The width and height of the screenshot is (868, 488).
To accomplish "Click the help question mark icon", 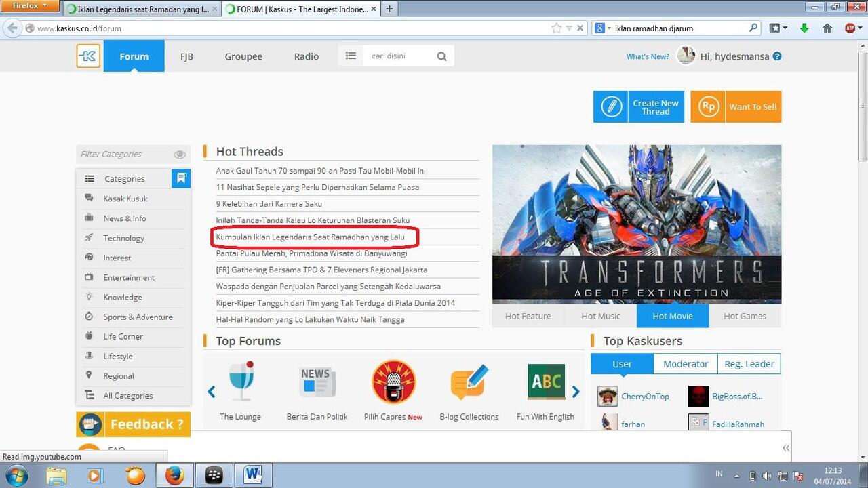I will click(777, 56).
